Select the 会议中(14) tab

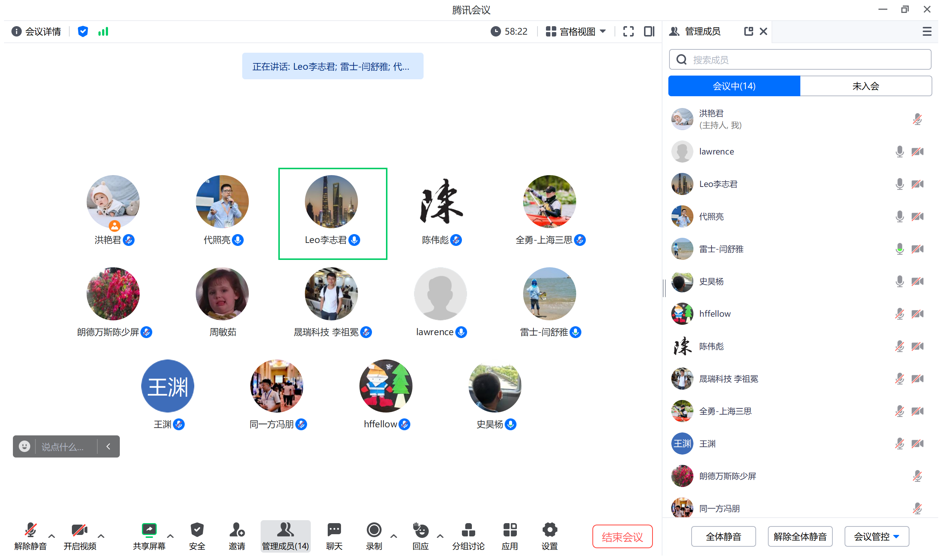734,86
